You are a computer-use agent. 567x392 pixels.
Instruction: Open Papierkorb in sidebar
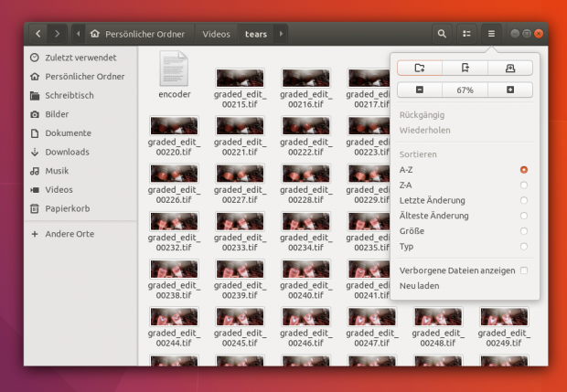click(80, 208)
